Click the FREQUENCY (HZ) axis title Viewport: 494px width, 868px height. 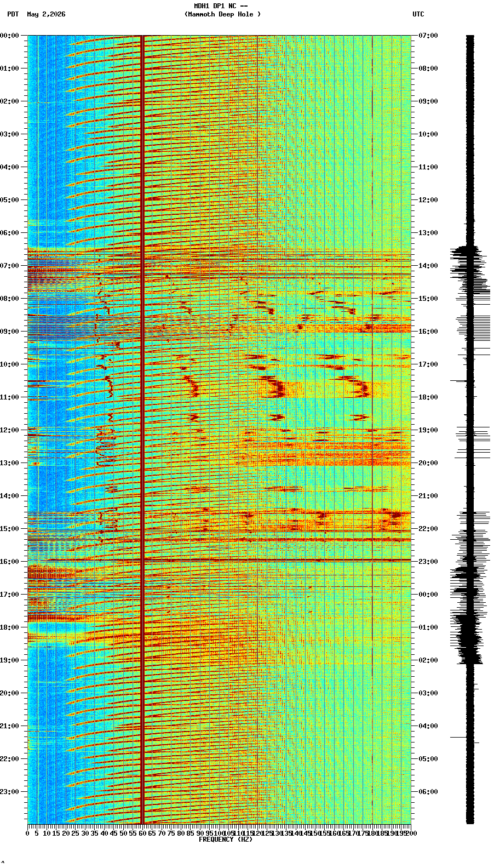(x=226, y=840)
